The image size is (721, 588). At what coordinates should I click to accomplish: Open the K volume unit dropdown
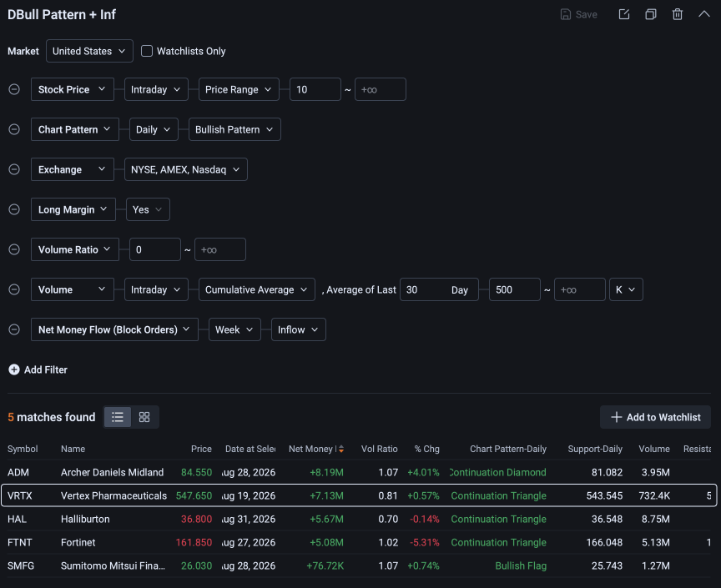tap(626, 289)
